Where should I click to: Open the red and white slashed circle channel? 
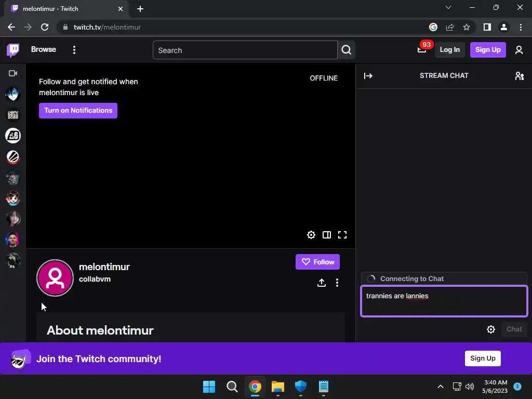coord(13,157)
